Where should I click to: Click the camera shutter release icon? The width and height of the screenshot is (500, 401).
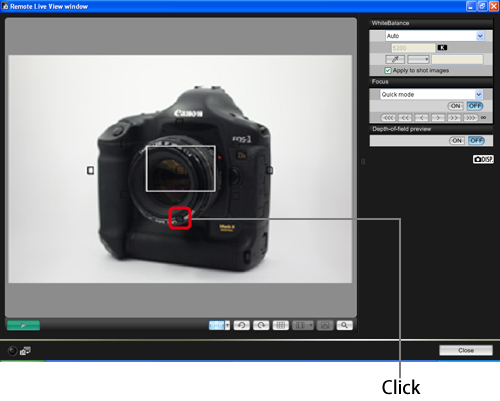[x=12, y=351]
